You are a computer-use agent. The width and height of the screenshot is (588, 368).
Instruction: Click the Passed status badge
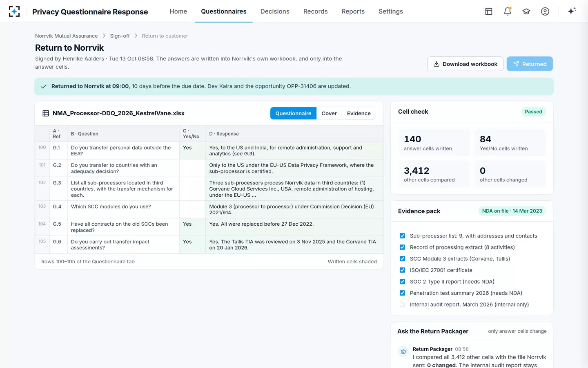tap(533, 112)
